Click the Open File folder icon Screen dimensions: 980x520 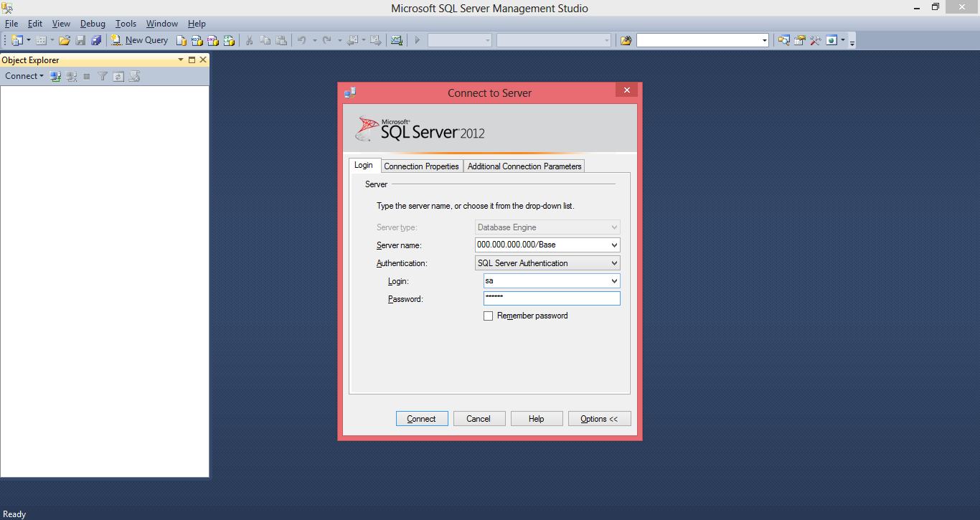pos(65,40)
